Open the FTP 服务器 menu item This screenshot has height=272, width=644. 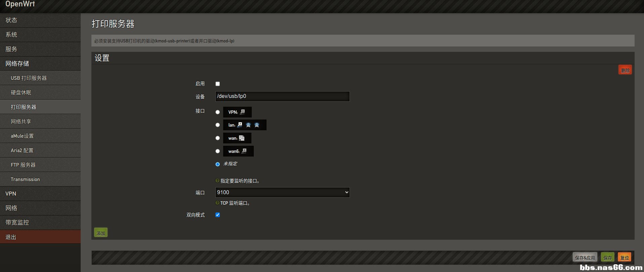pyautogui.click(x=23, y=165)
